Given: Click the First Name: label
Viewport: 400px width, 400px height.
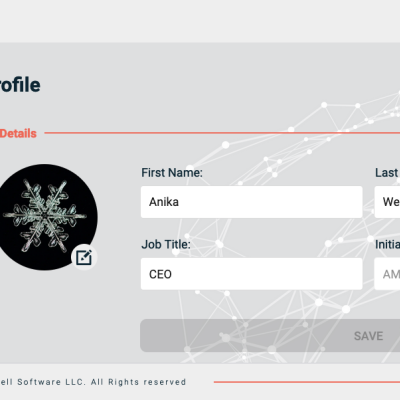Looking at the screenshot, I should coord(172,173).
